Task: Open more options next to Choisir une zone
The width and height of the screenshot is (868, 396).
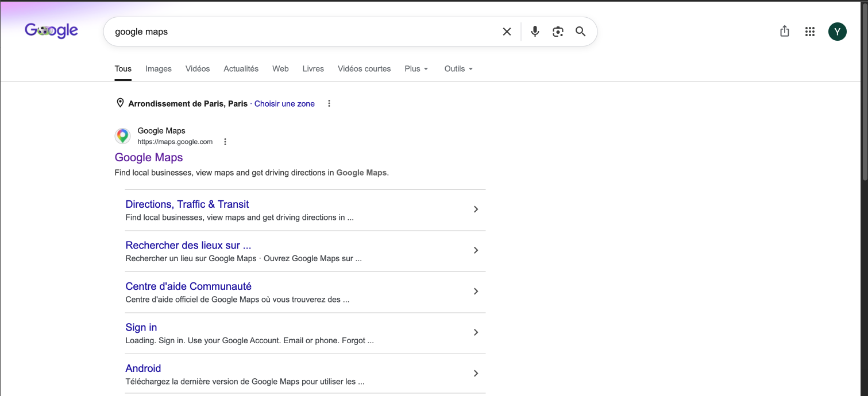Action: click(x=329, y=103)
